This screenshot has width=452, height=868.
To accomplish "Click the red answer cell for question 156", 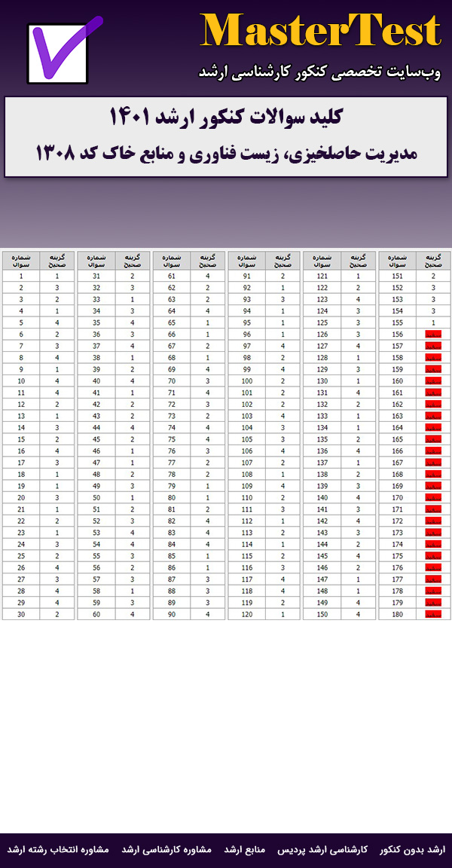I will pyautogui.click(x=433, y=334).
